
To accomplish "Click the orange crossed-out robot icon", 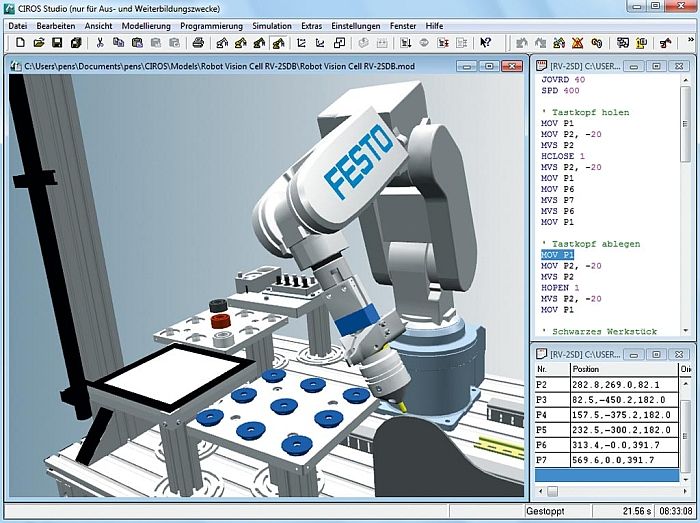I will [x=578, y=43].
